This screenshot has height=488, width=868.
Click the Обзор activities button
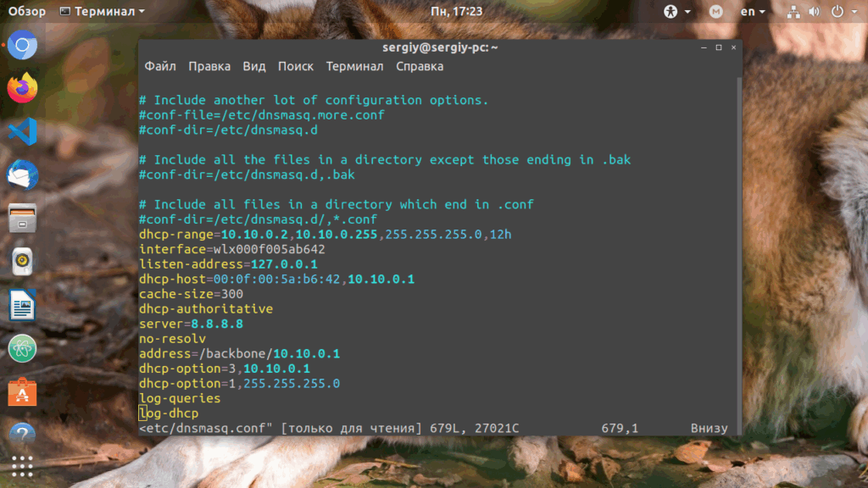26,11
